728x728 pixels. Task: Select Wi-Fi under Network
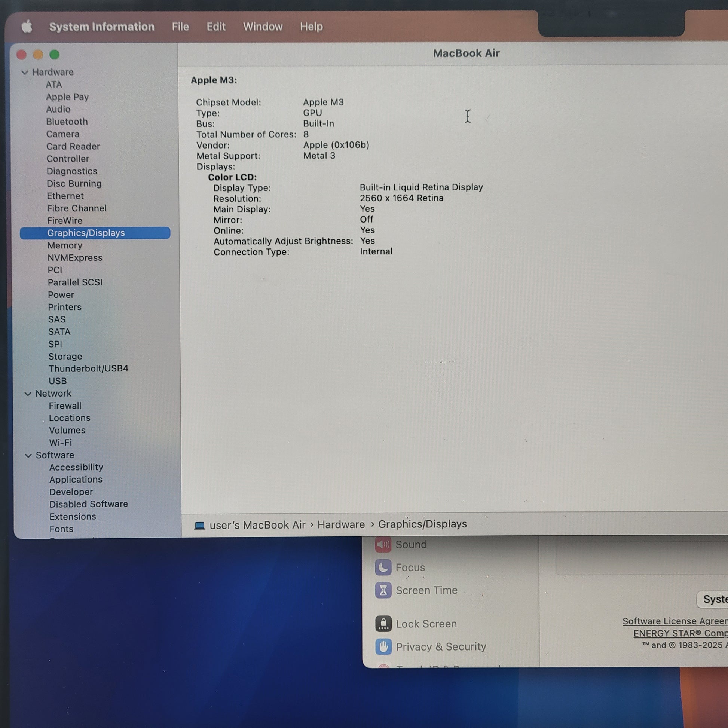coord(60,443)
